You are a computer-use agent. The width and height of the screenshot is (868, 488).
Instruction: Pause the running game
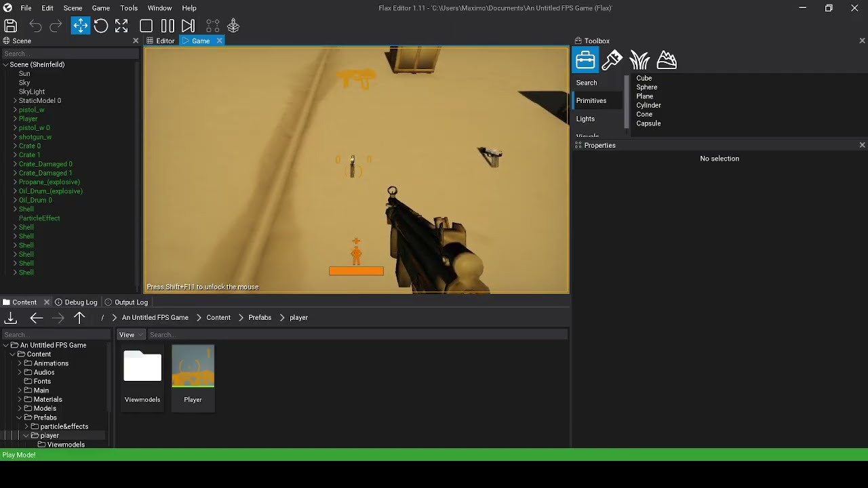(x=167, y=26)
